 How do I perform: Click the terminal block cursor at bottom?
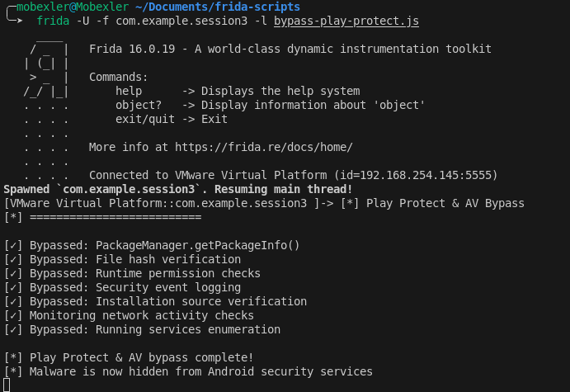[x=7, y=385]
